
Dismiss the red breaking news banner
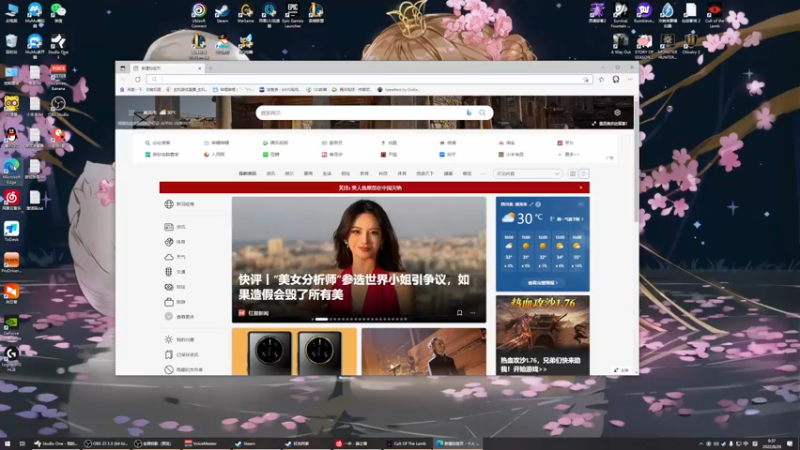(581, 188)
